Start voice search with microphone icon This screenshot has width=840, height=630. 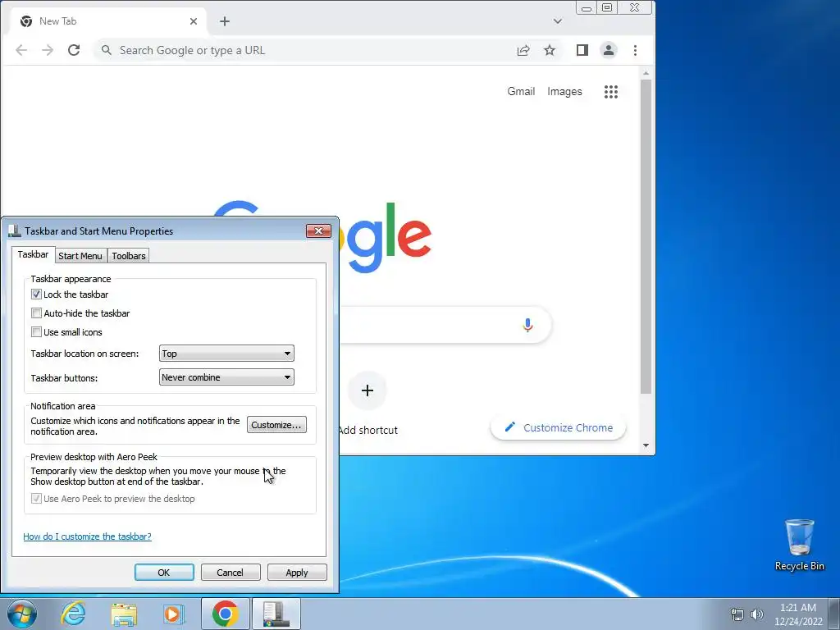527,325
